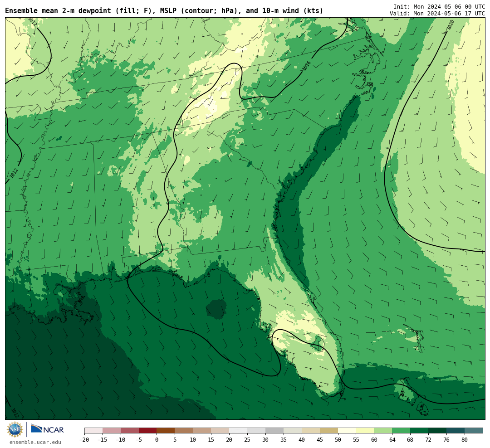Click the colorbar swatch between 5 and 10
Viewport: 490px width, 448px height.
tap(184, 431)
